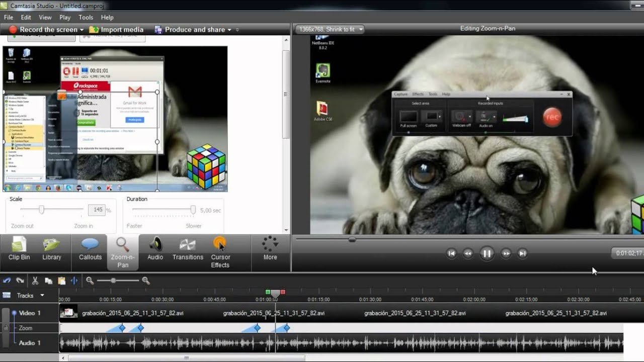Jump to the previous clip in preview
Image resolution: width=644 pixels, height=362 pixels.
pyautogui.click(x=452, y=253)
